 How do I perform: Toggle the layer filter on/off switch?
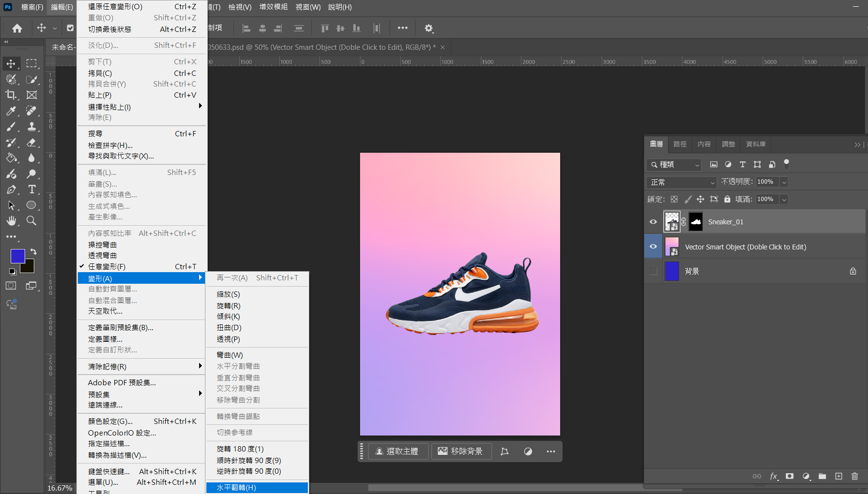pyautogui.click(x=786, y=164)
